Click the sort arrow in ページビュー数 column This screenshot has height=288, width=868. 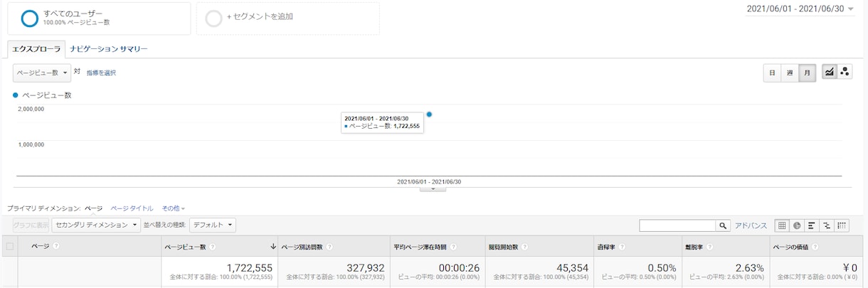273,247
